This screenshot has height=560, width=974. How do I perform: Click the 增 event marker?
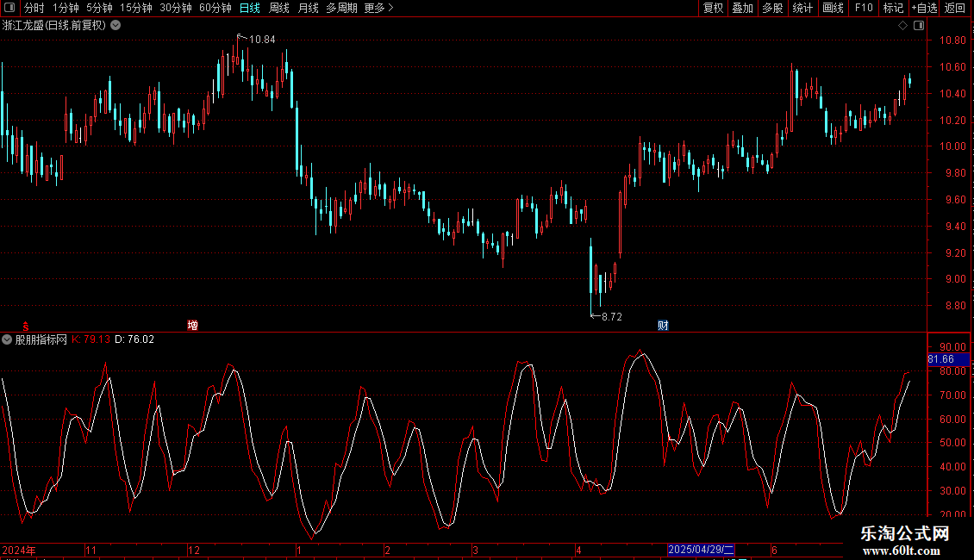pos(192,326)
